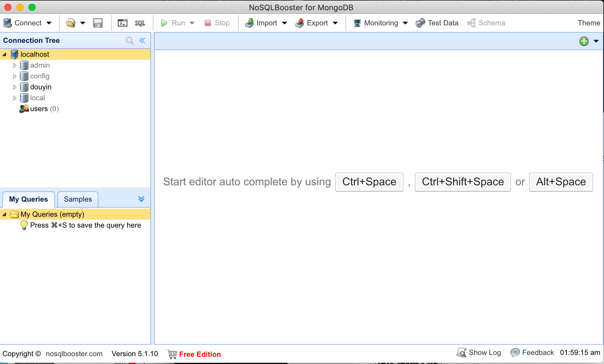Collapse the Connection Tree panel with the double-chevron
Viewport: 604px width, 364px height.
tap(142, 40)
